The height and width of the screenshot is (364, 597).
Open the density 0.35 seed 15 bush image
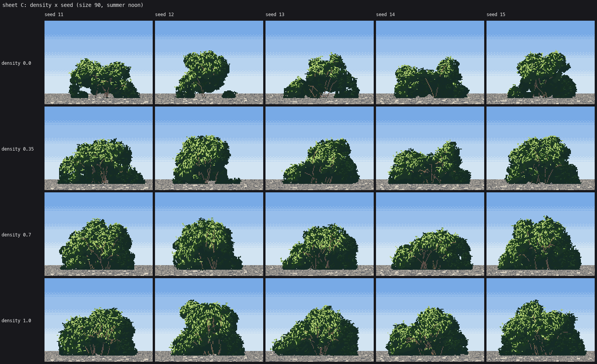tap(541, 148)
